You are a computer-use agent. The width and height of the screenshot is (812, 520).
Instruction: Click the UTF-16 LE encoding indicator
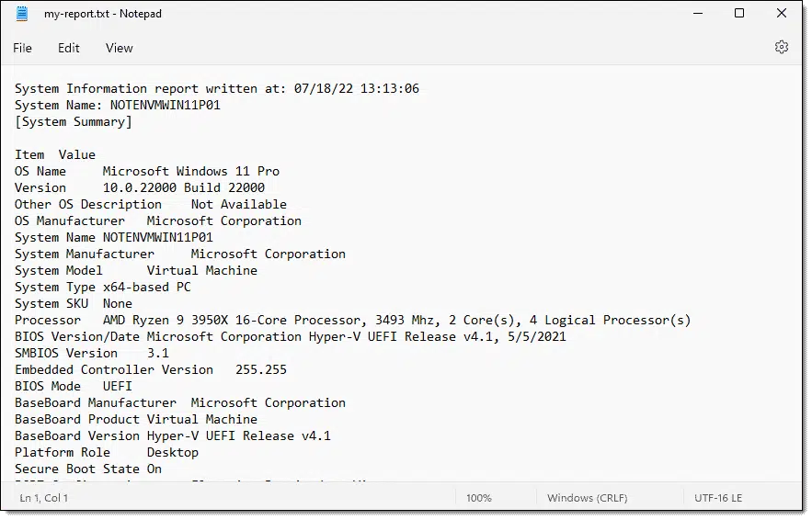coord(719,498)
